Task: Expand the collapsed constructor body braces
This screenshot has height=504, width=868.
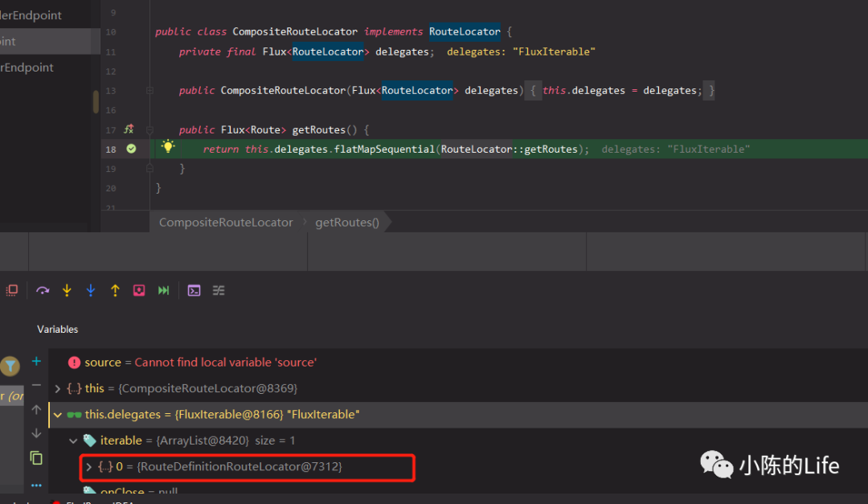Action: tap(533, 90)
